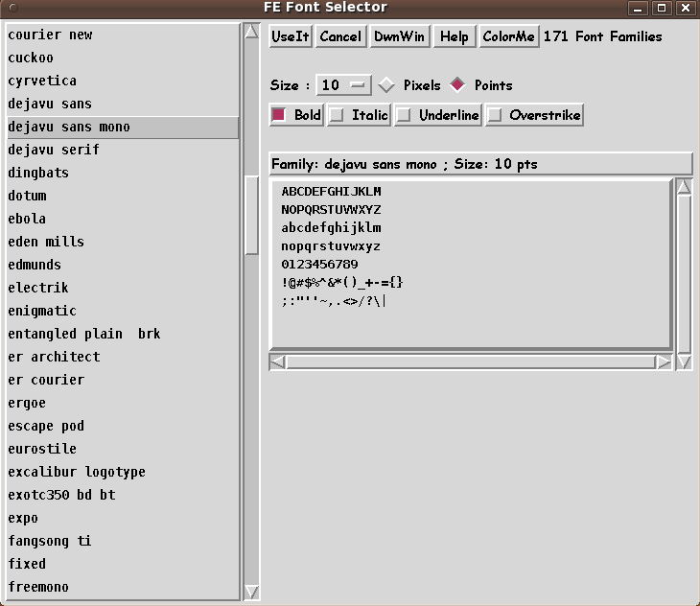Screen dimensions: 700x606
Task: Select 'fixed' font family
Action: point(123,564)
